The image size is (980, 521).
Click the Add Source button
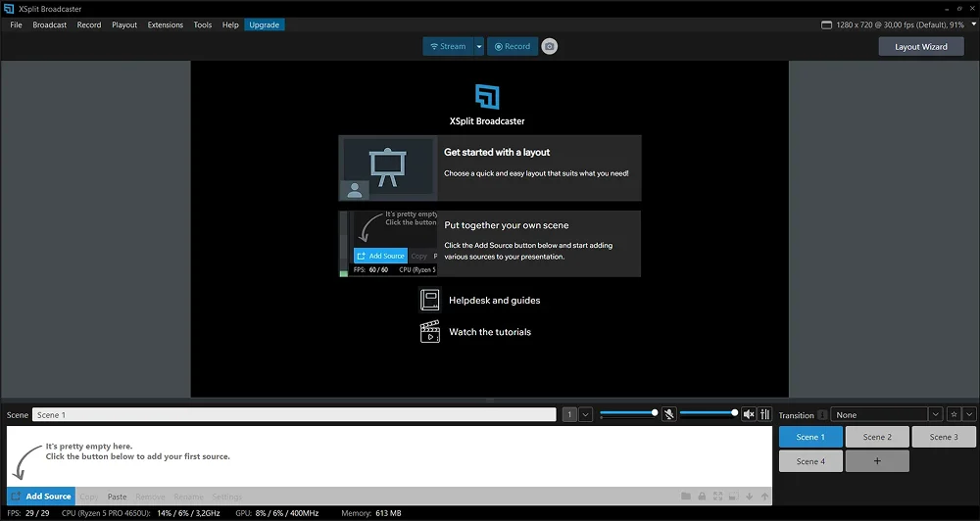(x=41, y=496)
